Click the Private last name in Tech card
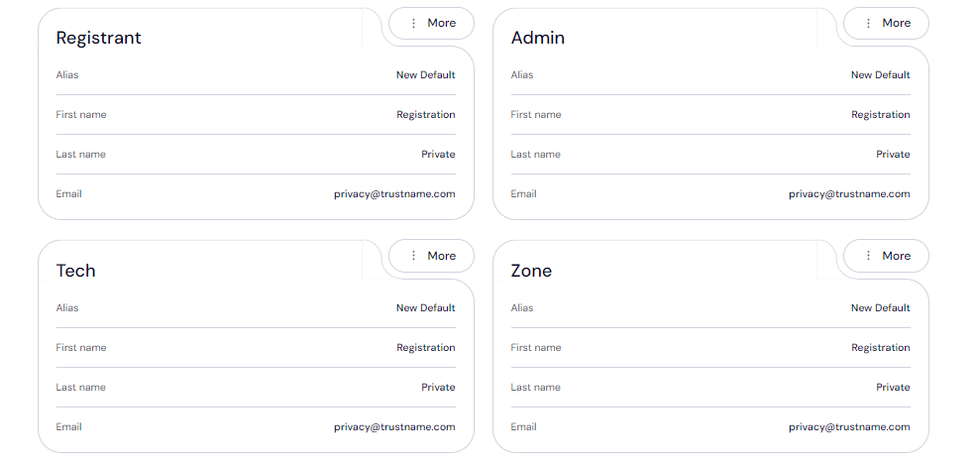This screenshot has width=980, height=465. (438, 388)
